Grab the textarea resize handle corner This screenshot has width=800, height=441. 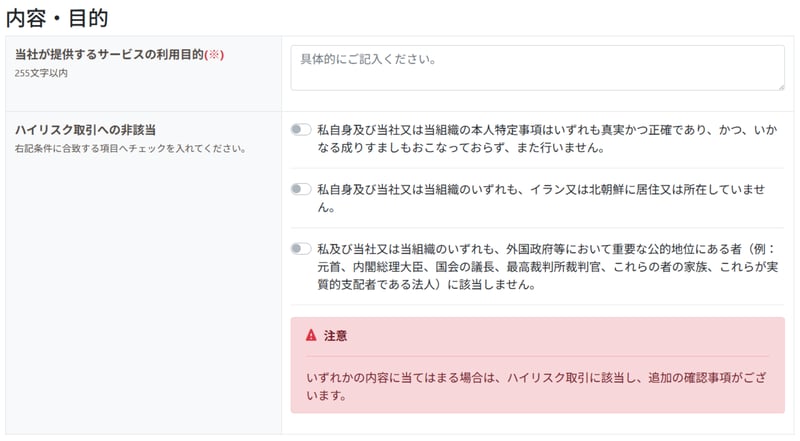click(x=780, y=87)
